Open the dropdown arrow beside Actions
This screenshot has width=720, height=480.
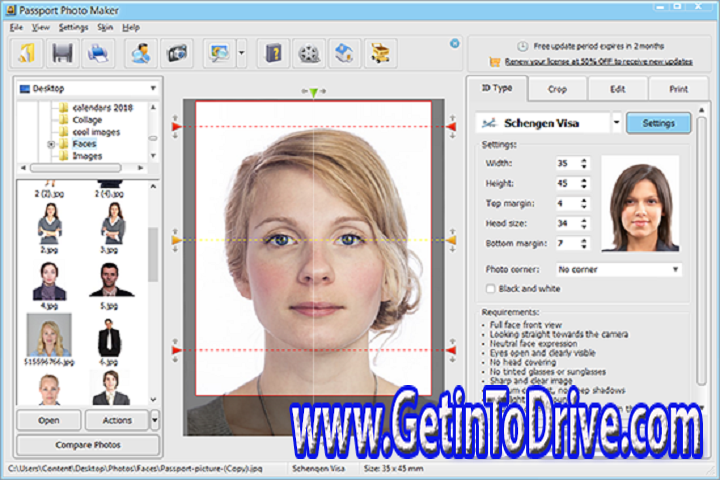[x=155, y=420]
